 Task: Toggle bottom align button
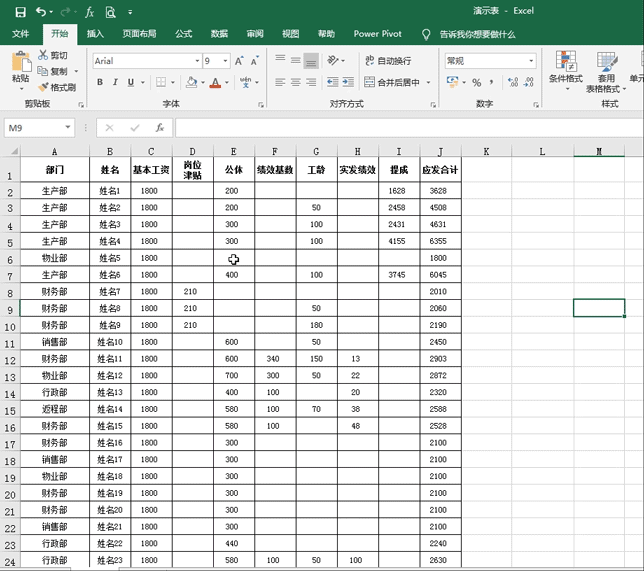click(x=311, y=61)
